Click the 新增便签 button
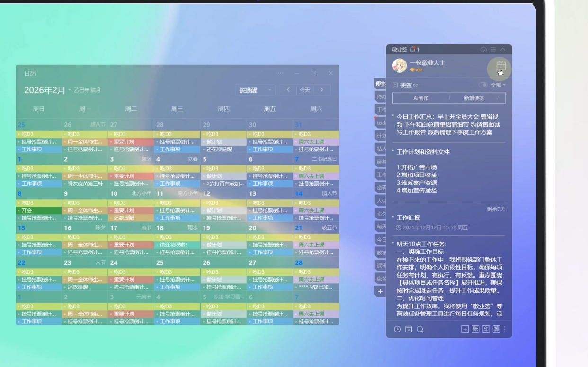Image resolution: width=588 pixels, height=367 pixels. tap(474, 98)
